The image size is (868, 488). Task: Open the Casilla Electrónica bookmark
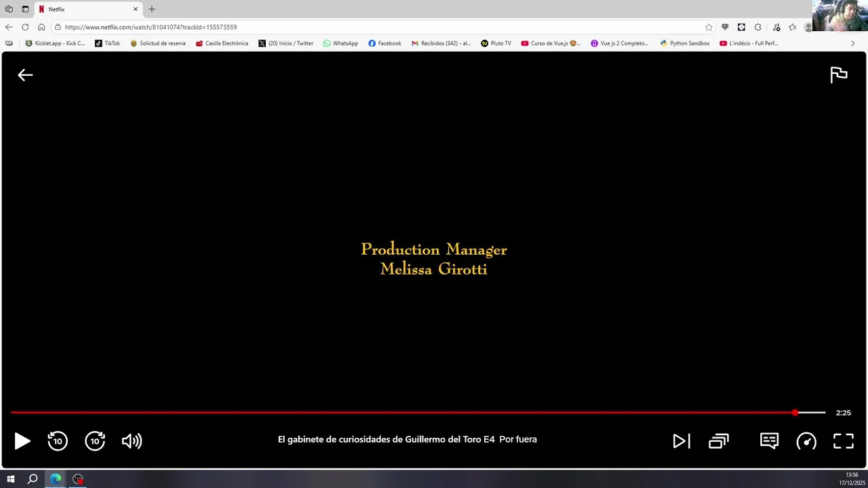pyautogui.click(x=222, y=43)
